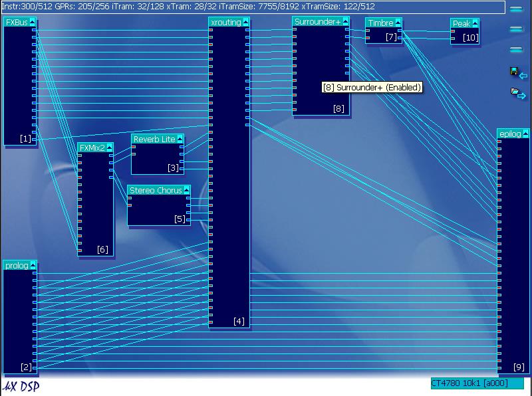Select the Peak module title bar
This screenshot has width=532, height=396.
pos(461,24)
